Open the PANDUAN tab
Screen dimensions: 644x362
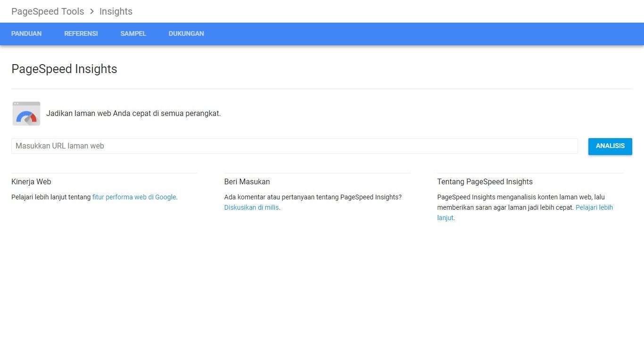pyautogui.click(x=26, y=33)
